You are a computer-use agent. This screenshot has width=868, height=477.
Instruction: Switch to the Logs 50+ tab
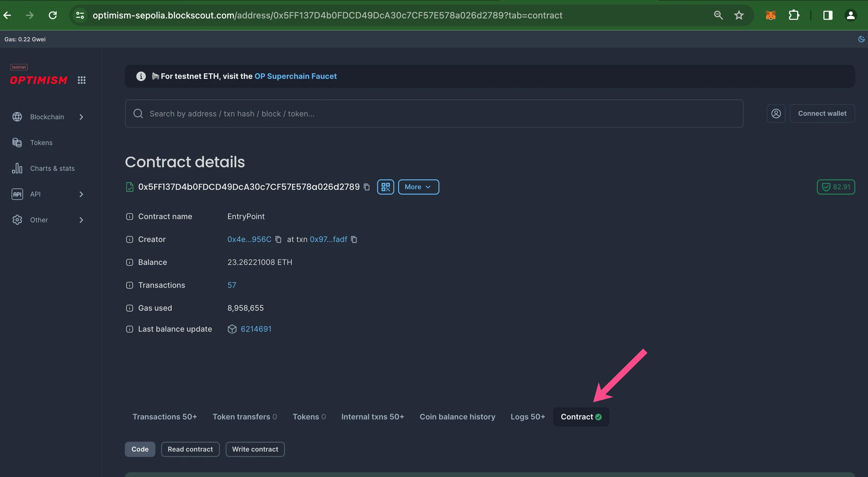tap(527, 417)
